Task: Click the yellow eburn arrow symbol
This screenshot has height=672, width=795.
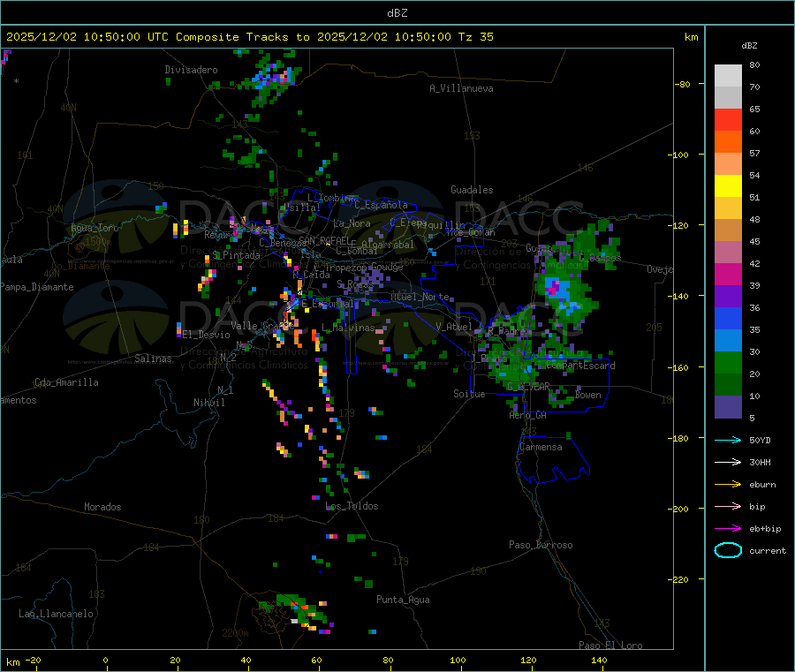Action: click(728, 485)
